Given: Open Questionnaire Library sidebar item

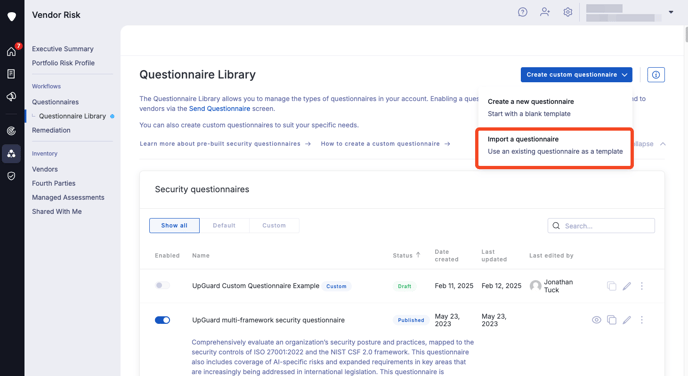Looking at the screenshot, I should tap(72, 116).
